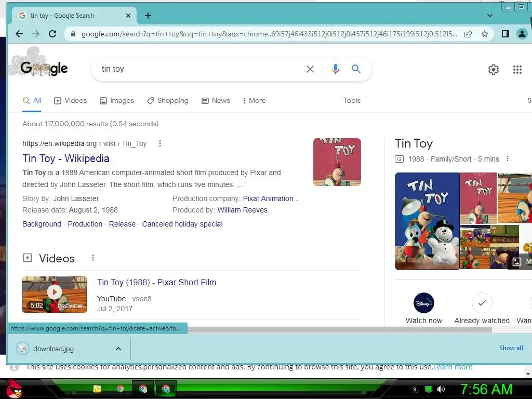
Task: Select the All results tab
Action: [x=32, y=100]
